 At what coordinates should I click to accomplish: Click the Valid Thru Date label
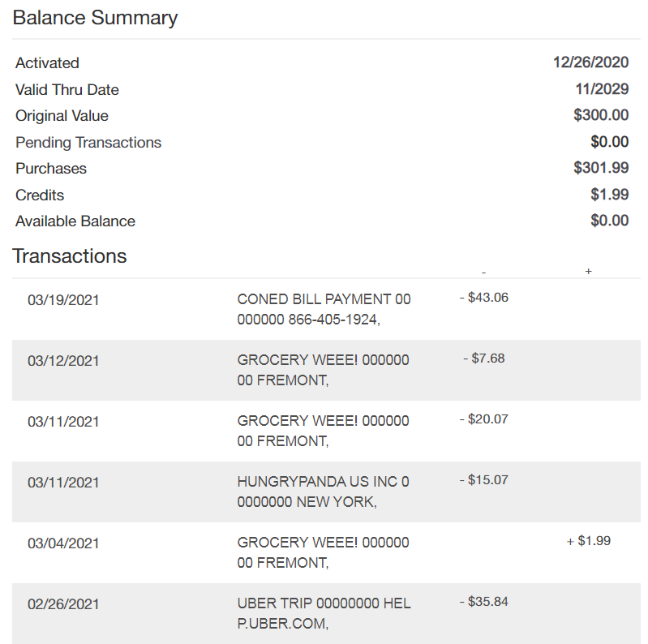(x=67, y=89)
